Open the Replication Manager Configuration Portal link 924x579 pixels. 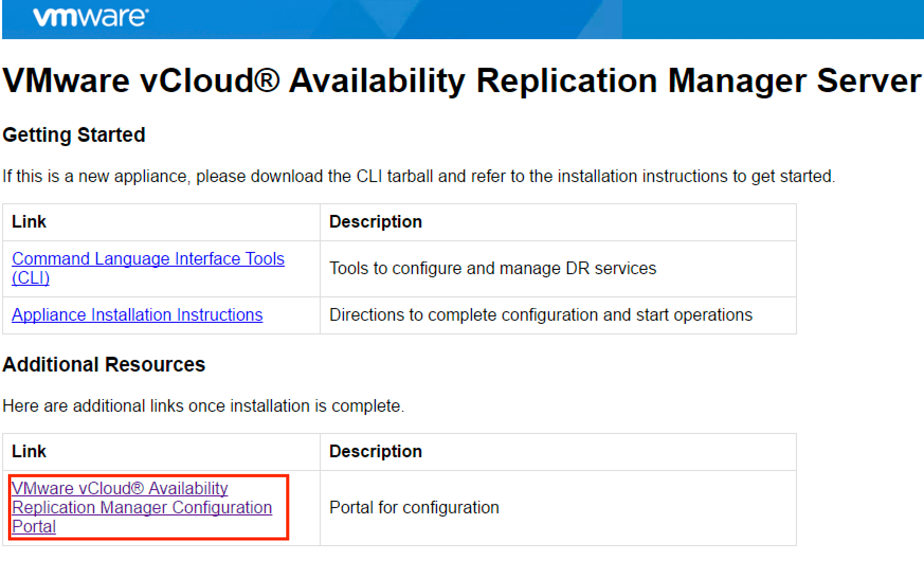tap(141, 508)
